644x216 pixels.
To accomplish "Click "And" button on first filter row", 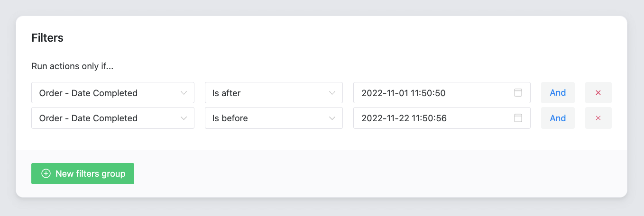I will (x=558, y=93).
